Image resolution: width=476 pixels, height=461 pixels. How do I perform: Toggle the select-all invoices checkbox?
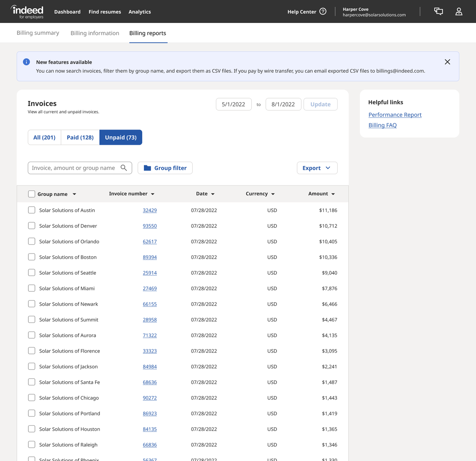pos(32,194)
